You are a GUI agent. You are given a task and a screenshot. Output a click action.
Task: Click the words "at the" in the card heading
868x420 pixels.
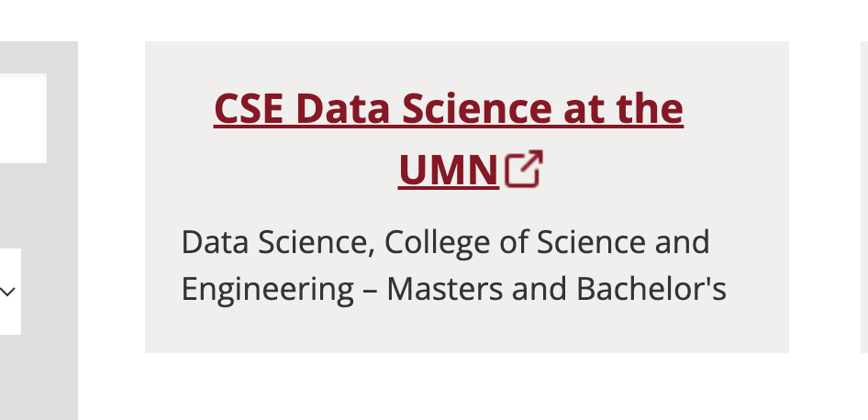[618, 111]
